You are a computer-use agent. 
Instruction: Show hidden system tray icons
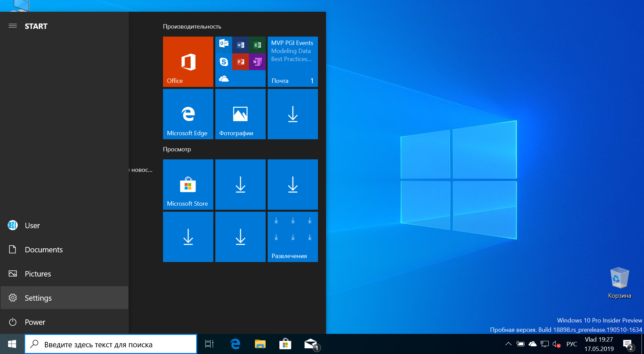508,344
